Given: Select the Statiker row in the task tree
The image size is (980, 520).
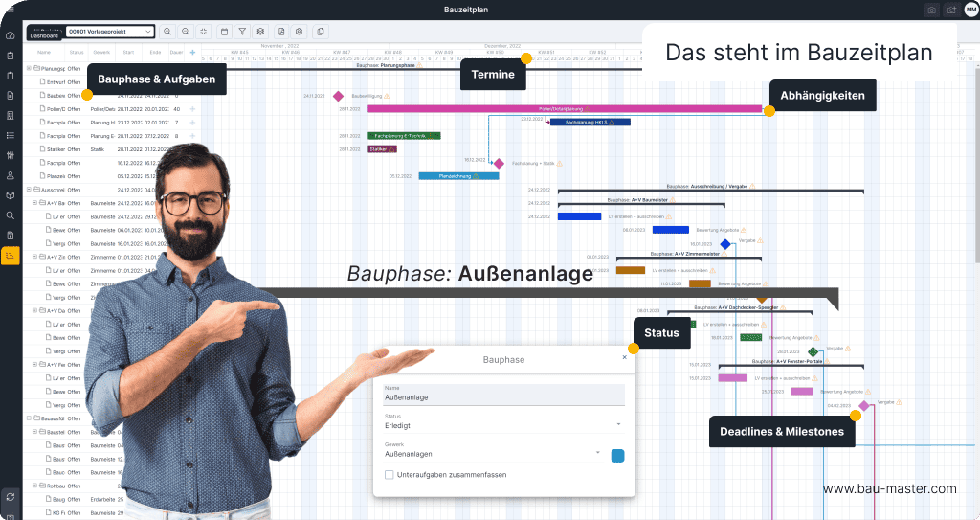Looking at the screenshot, I should point(111,149).
